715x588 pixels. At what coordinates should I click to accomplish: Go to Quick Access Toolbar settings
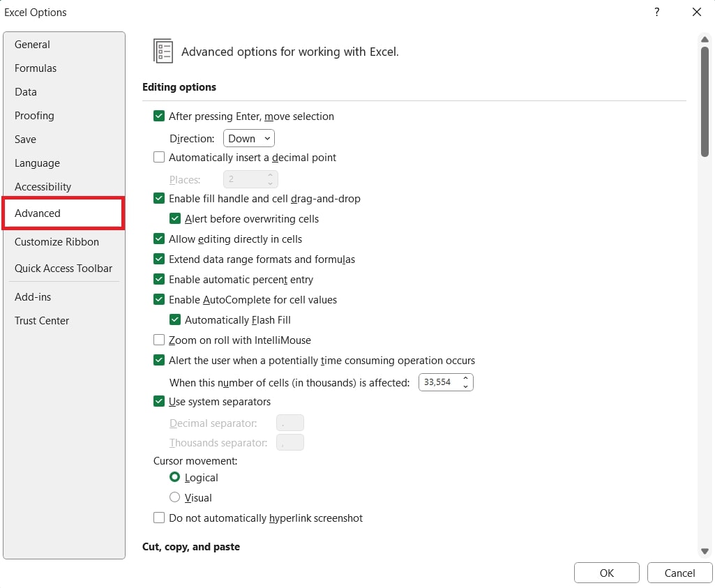[x=64, y=269]
